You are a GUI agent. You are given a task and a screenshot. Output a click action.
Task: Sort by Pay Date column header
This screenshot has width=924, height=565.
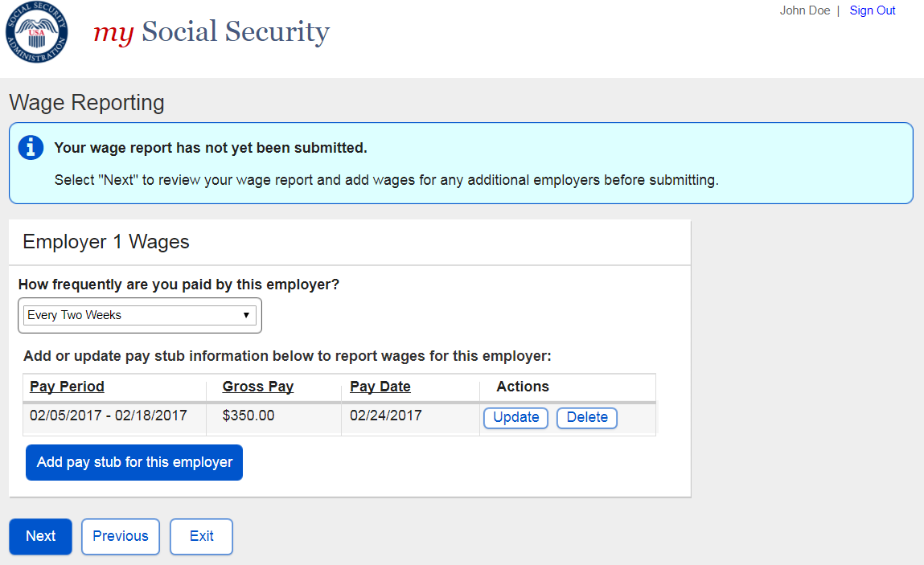[x=380, y=387]
